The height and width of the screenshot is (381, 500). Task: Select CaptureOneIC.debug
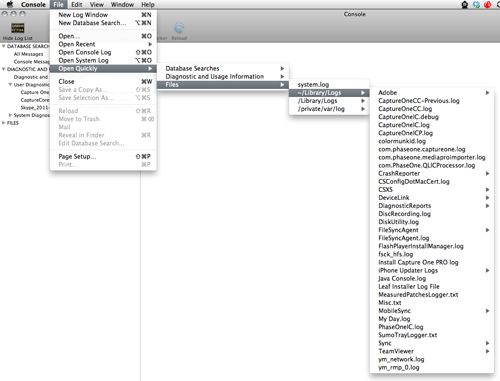(x=432, y=117)
